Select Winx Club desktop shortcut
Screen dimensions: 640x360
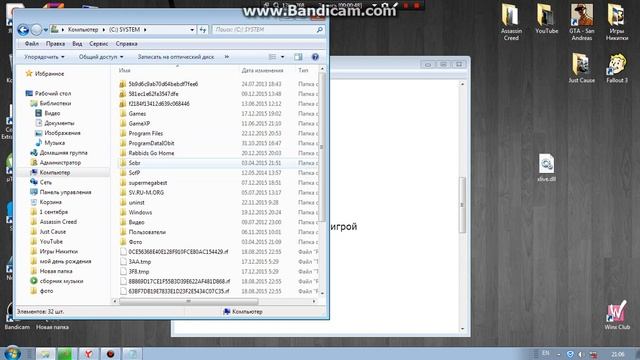coord(617,315)
